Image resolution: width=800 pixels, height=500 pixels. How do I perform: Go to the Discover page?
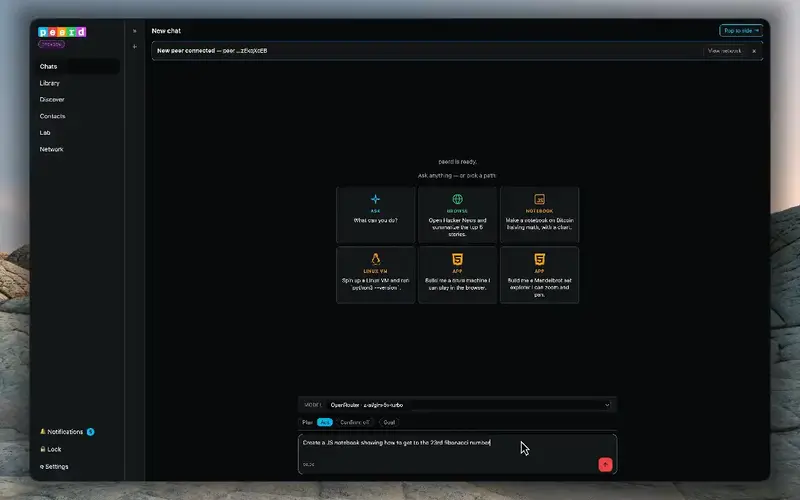click(x=52, y=99)
